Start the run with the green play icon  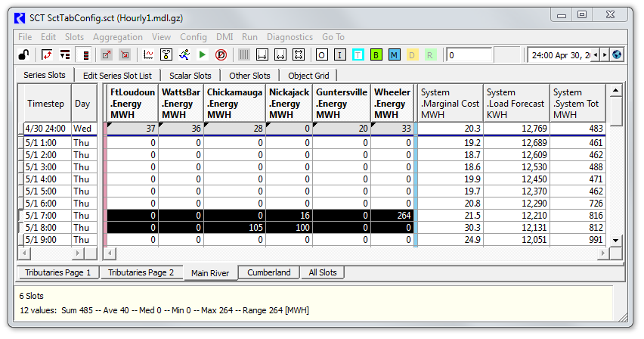(202, 54)
